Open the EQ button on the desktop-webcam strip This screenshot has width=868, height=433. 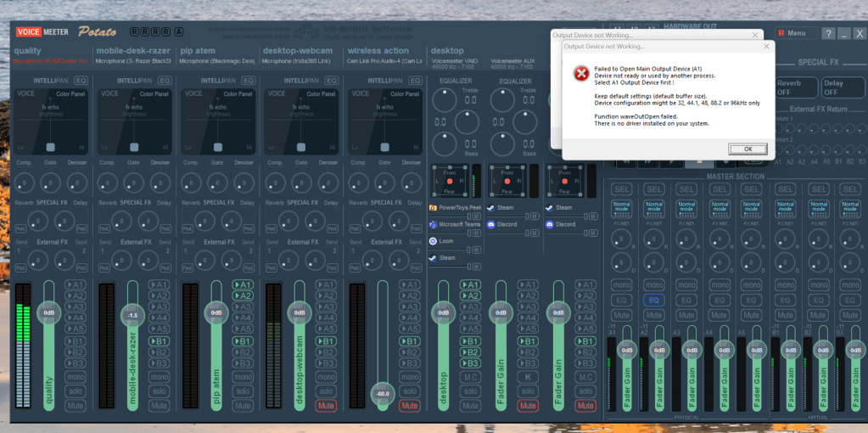pyautogui.click(x=332, y=81)
